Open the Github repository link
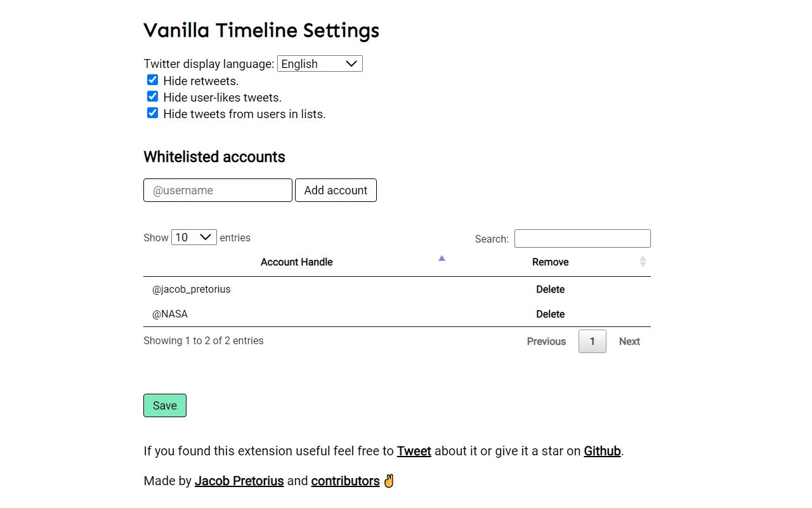The width and height of the screenshot is (812, 508). (x=601, y=451)
